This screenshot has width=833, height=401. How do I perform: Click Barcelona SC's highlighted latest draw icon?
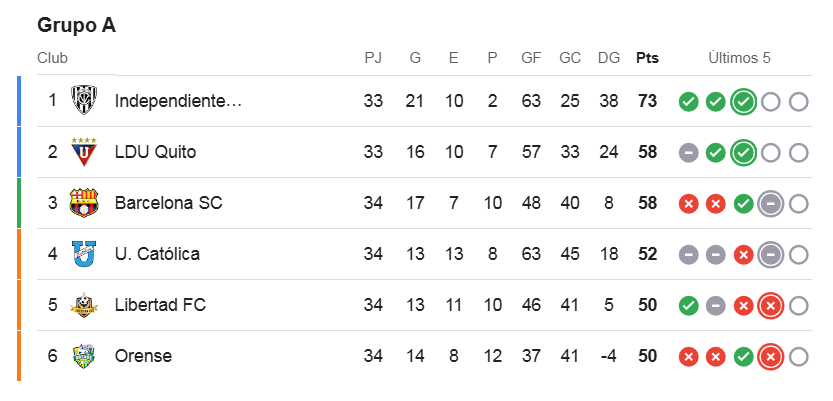coord(770,203)
